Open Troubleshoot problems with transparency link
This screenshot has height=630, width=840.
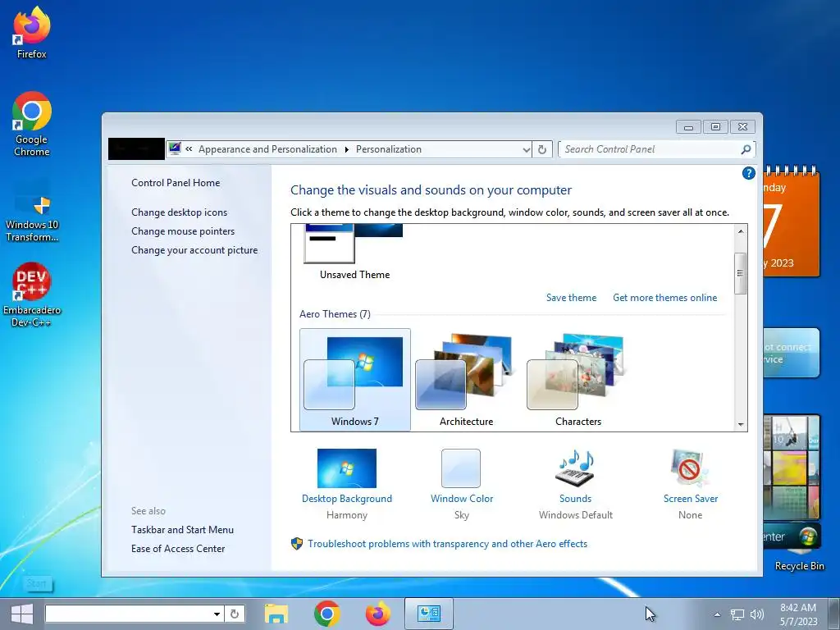point(447,544)
